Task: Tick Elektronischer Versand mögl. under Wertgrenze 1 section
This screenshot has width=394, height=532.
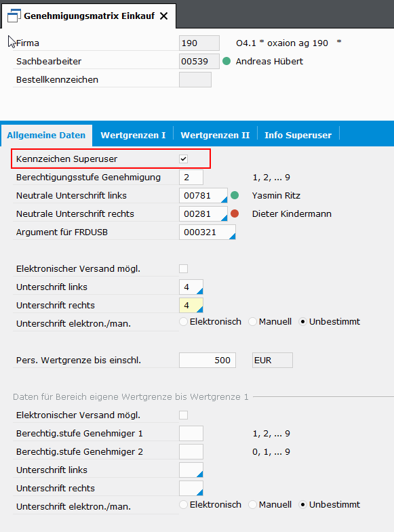Action: click(183, 415)
